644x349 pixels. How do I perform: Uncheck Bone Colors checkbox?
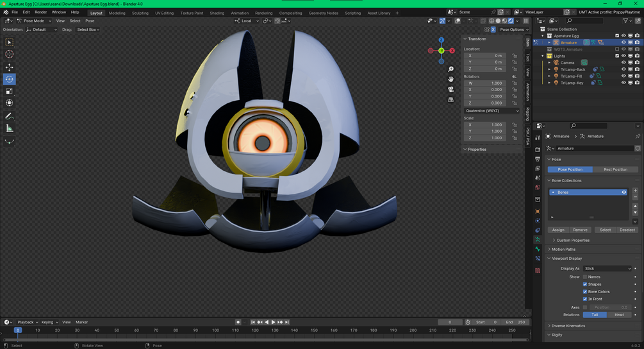(x=585, y=292)
